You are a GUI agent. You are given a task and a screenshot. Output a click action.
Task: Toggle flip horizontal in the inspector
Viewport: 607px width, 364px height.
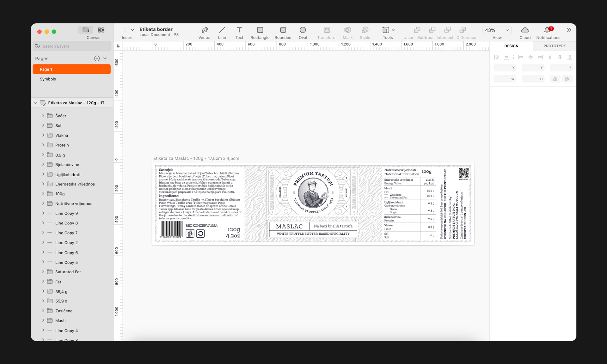(x=555, y=79)
